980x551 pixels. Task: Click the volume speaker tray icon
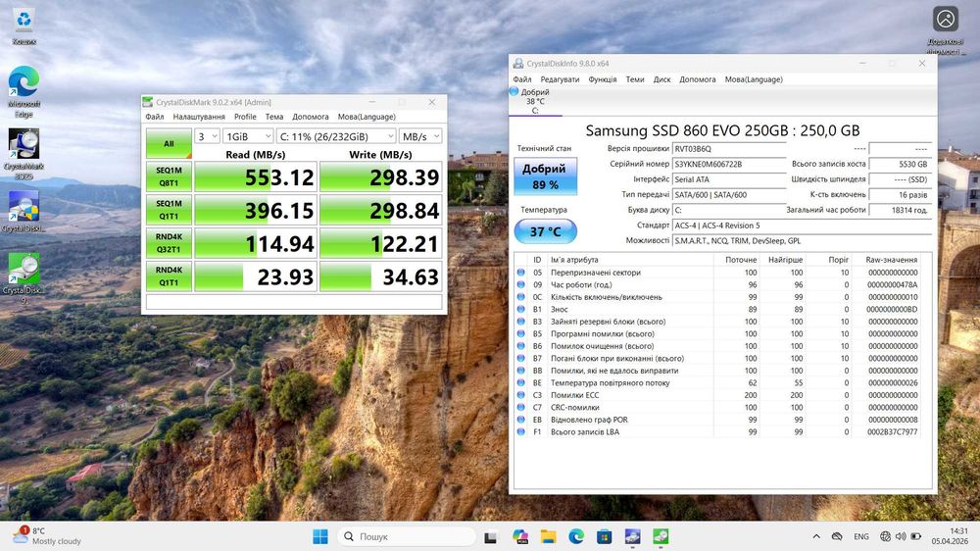coord(901,536)
